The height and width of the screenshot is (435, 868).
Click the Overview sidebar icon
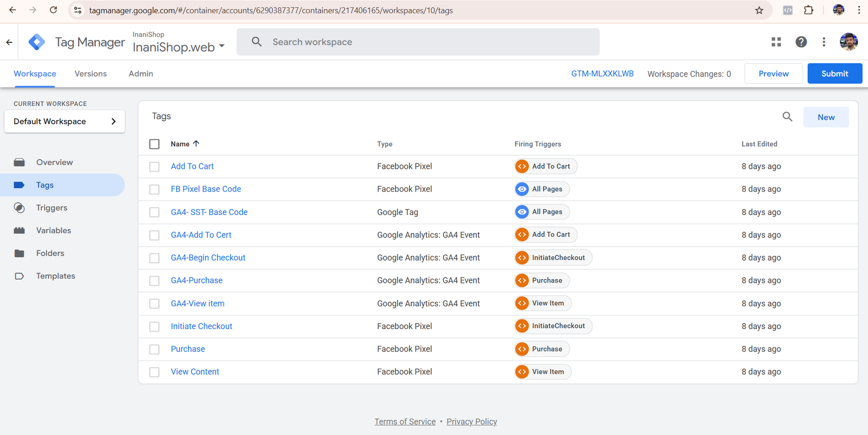[x=20, y=162]
